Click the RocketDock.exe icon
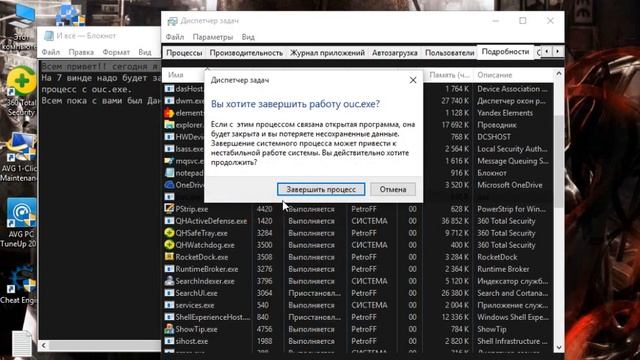 coord(169,257)
